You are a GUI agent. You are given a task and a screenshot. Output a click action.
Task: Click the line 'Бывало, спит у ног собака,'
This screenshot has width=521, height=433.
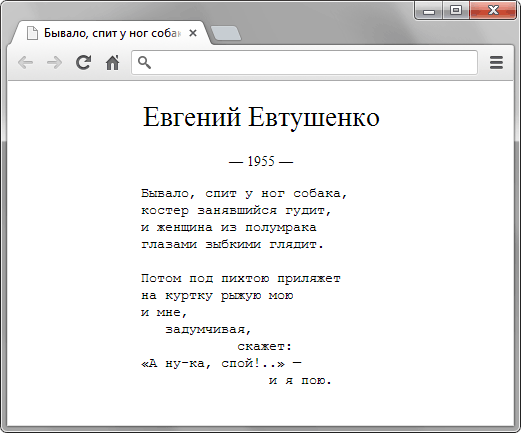[x=244, y=194]
